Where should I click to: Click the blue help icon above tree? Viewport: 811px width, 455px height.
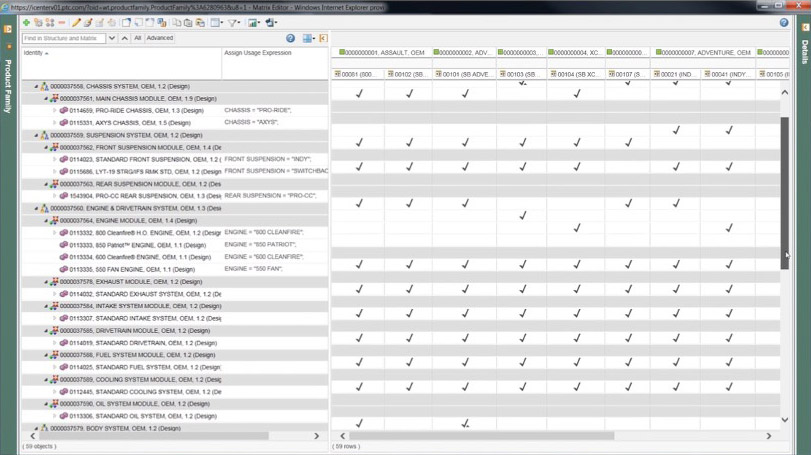(290, 38)
